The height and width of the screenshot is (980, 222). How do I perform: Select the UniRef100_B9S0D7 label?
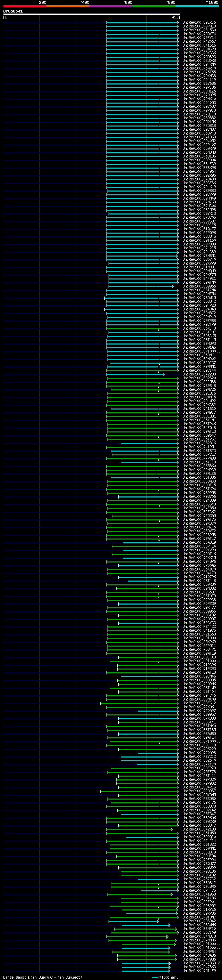coord(199,106)
